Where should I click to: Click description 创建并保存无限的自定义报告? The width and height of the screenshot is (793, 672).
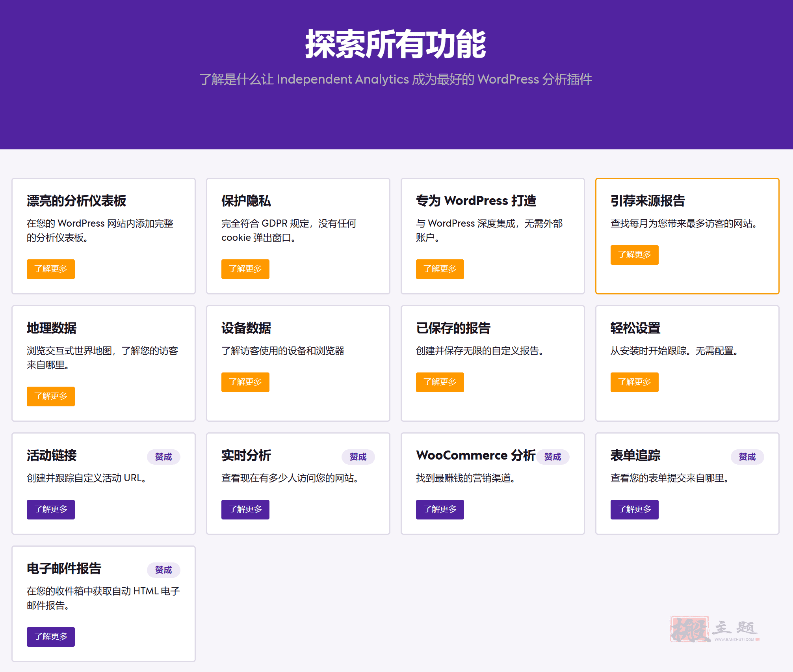(x=480, y=351)
